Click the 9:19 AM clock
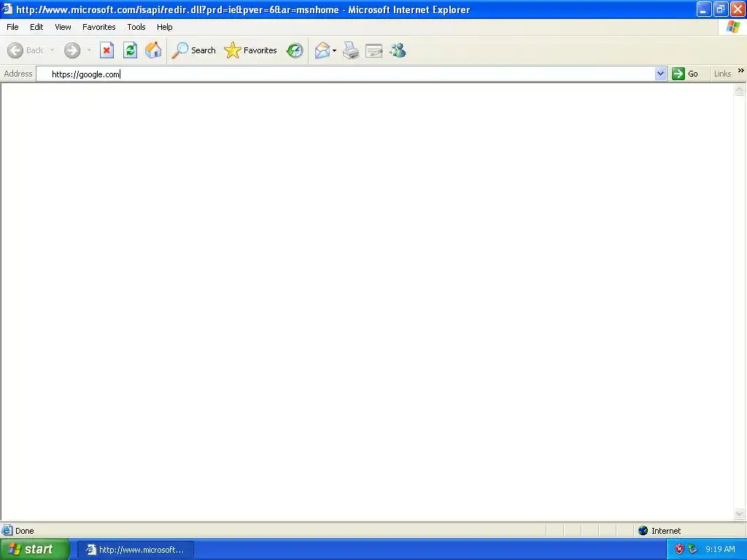Screen dimensions: 747x560 [x=720, y=549]
